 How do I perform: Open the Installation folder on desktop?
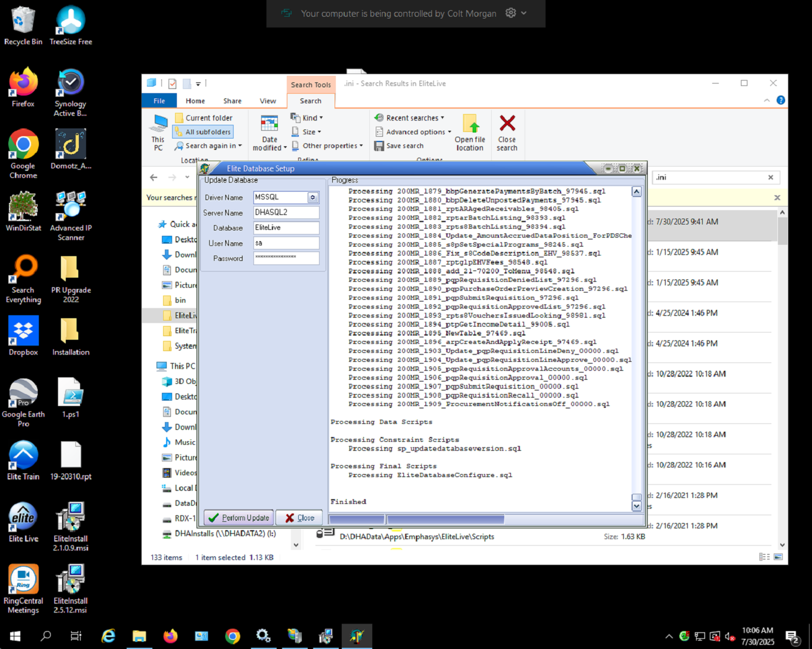[x=71, y=336]
